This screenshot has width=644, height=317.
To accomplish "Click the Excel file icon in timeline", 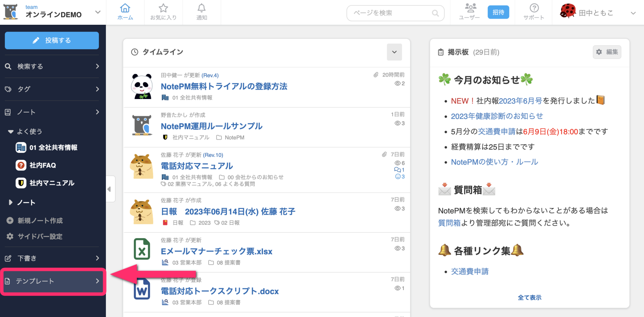I will click(142, 249).
